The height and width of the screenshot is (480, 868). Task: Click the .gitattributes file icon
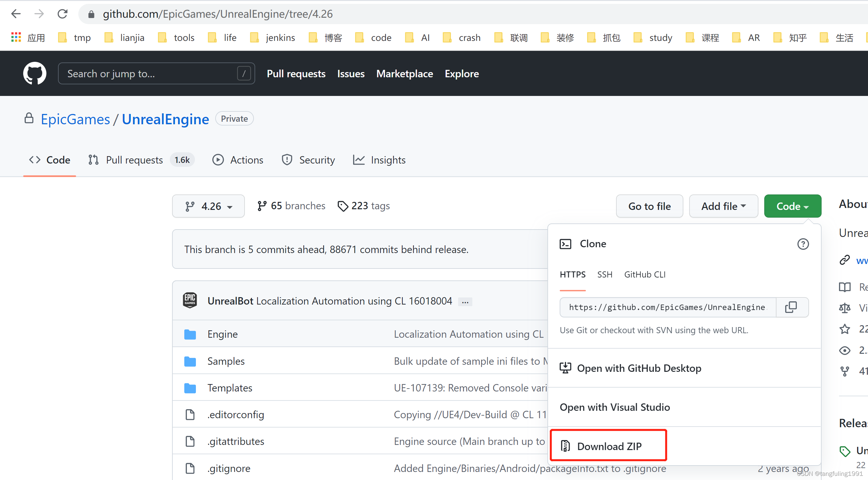[x=190, y=441]
